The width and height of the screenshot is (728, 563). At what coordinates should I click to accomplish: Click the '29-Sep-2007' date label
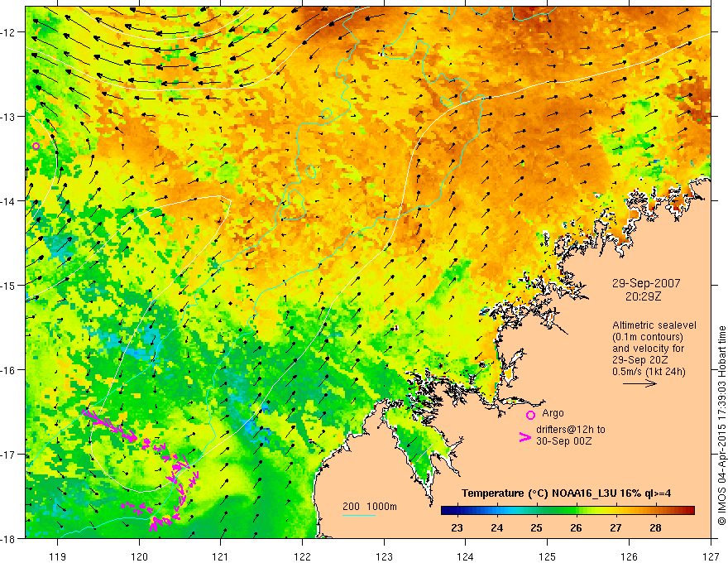tap(646, 283)
